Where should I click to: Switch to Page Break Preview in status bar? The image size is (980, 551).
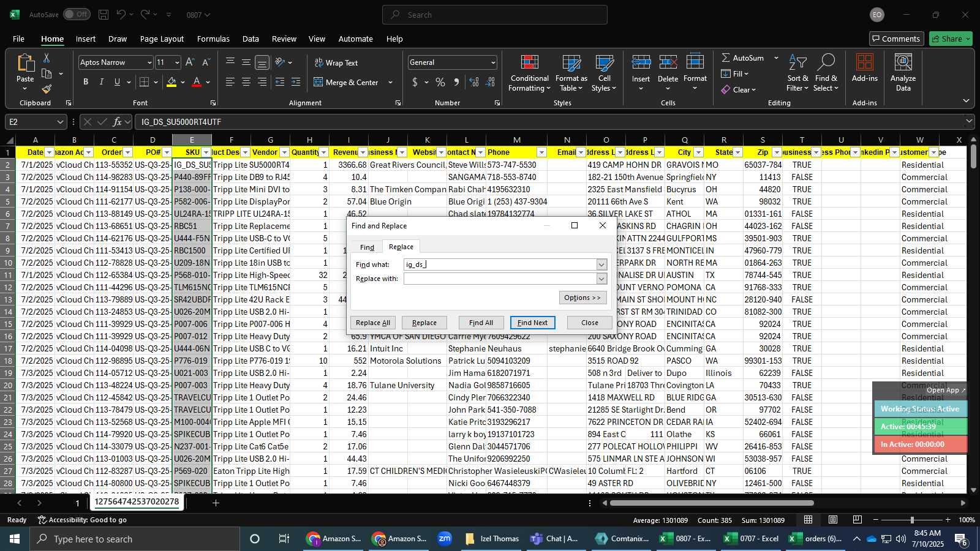click(857, 520)
